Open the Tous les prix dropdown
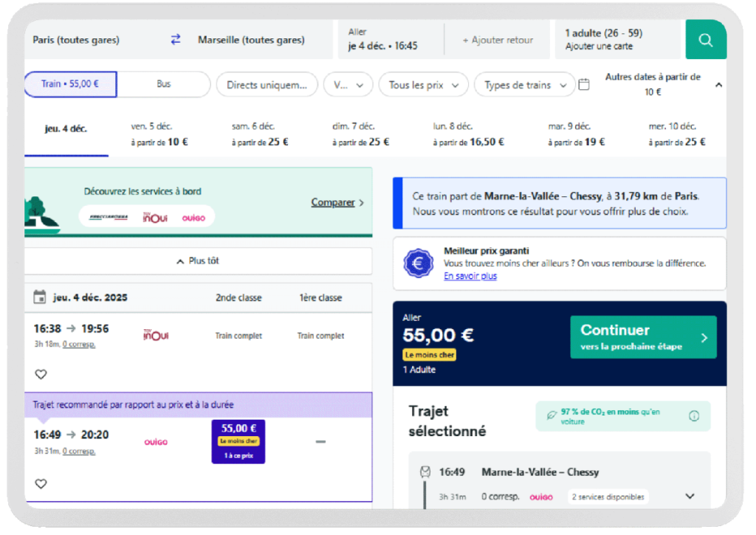This screenshot has width=756, height=535. pyautogui.click(x=423, y=84)
